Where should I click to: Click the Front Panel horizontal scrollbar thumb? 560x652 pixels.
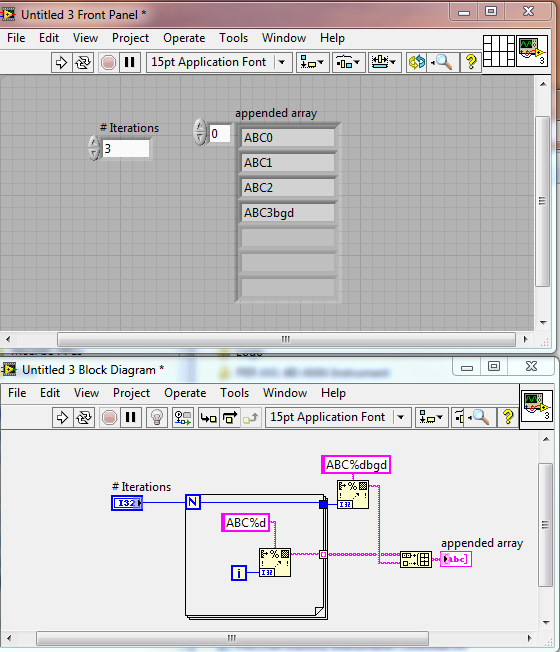click(x=286, y=339)
